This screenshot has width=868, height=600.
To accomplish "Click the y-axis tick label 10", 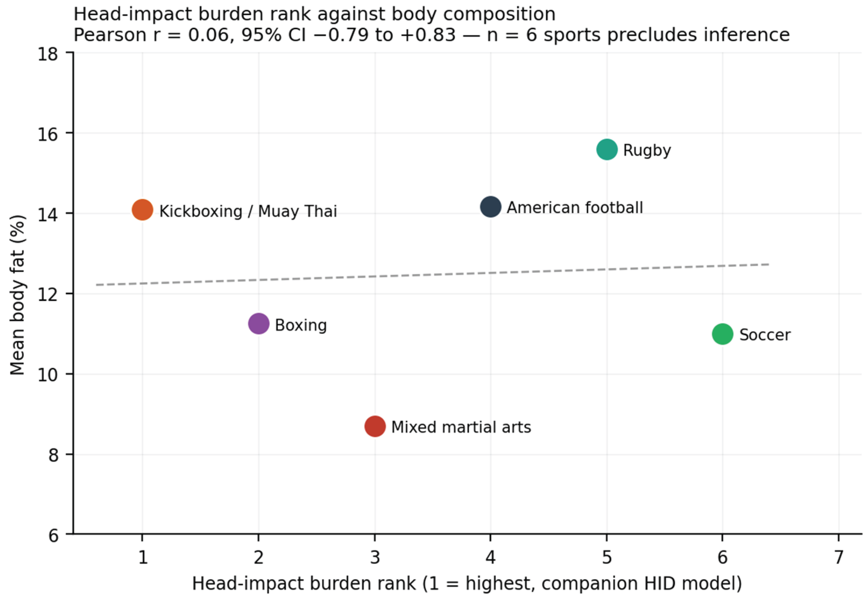I will tap(48, 375).
